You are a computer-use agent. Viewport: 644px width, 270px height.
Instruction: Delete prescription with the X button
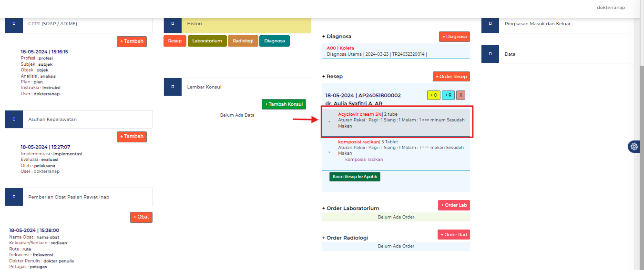pyautogui.click(x=460, y=95)
